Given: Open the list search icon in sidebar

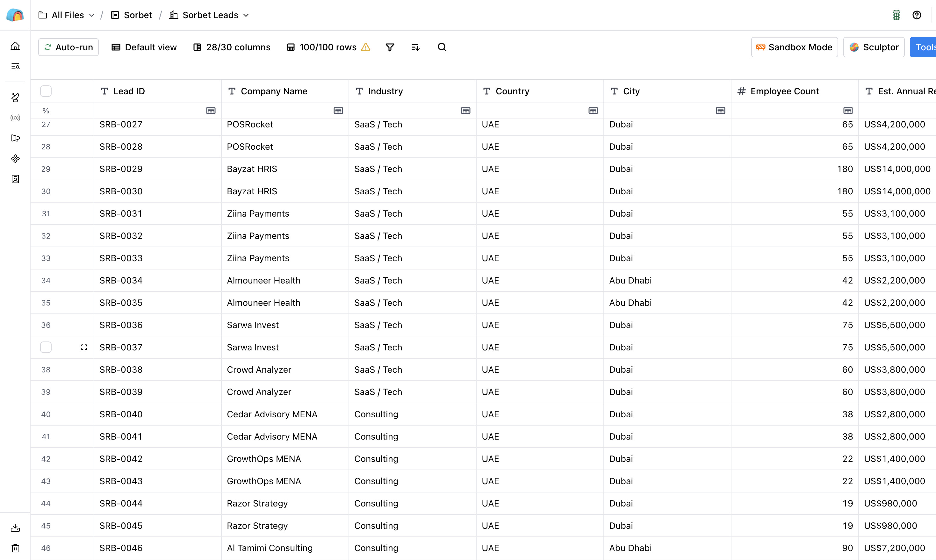Looking at the screenshot, I should pyautogui.click(x=15, y=66).
